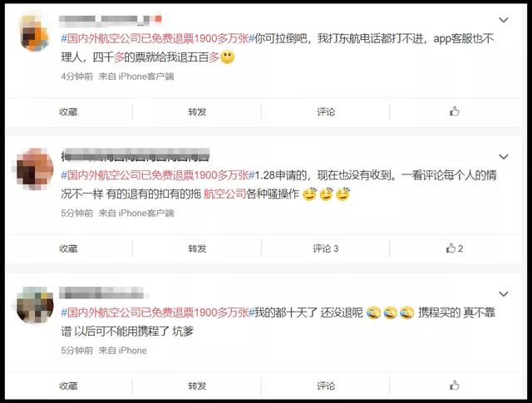Like the third post about 携程
This screenshot has width=532, height=403.
click(455, 386)
